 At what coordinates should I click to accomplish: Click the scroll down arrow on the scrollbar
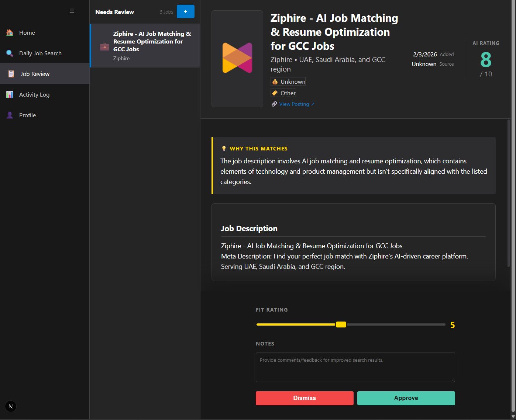(x=513, y=416)
